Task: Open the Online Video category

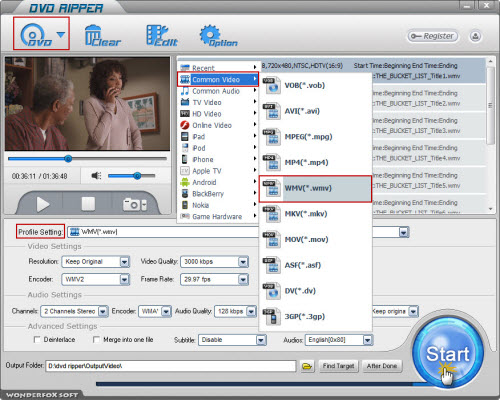Action: click(218, 125)
